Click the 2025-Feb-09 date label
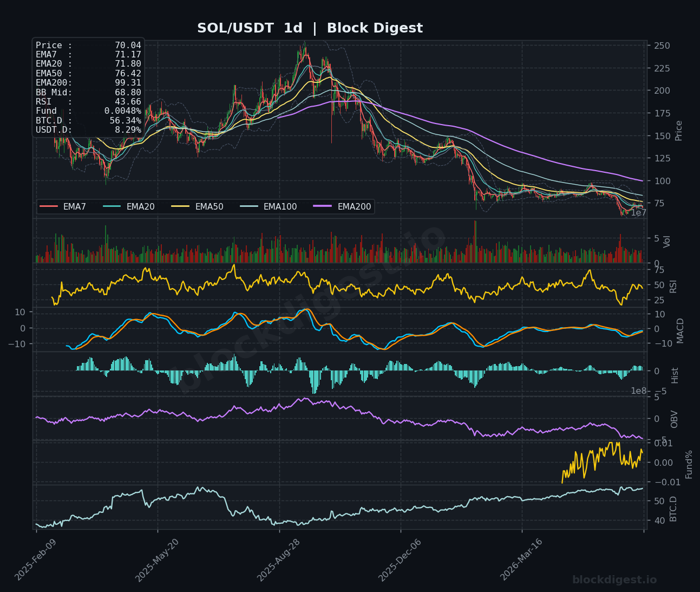Screen dimensions: 700x592 34,560
